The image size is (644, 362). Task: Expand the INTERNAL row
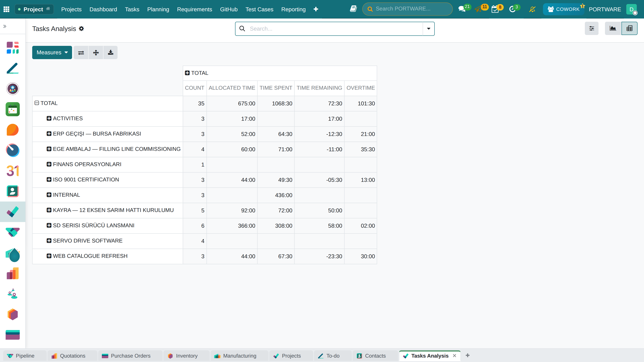coord(49,195)
